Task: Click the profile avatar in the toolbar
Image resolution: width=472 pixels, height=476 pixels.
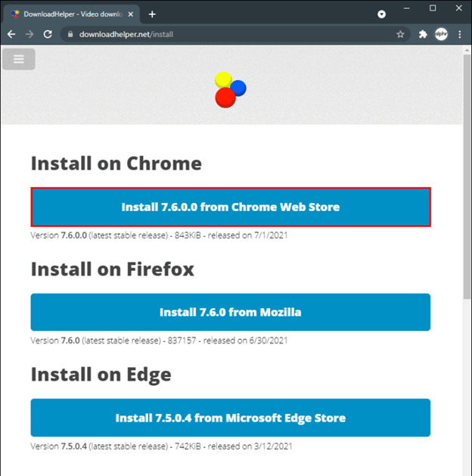Action: tap(441, 34)
